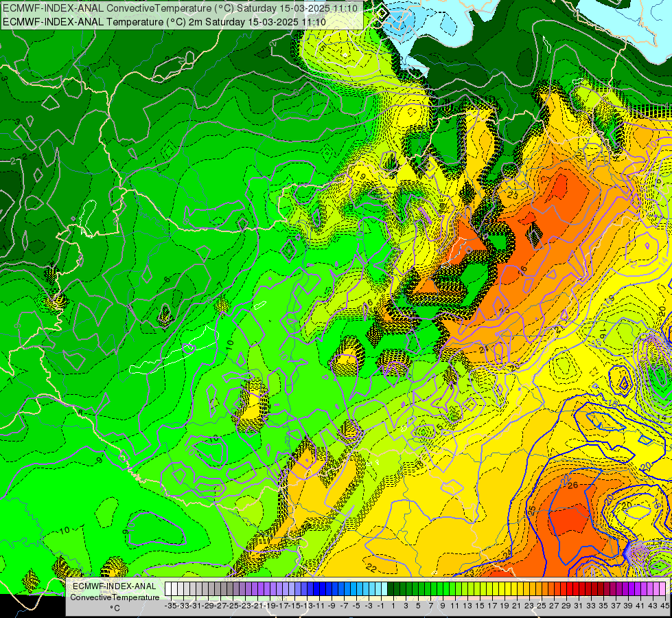Pick the dark green swatch above legend value 1

click(x=391, y=589)
